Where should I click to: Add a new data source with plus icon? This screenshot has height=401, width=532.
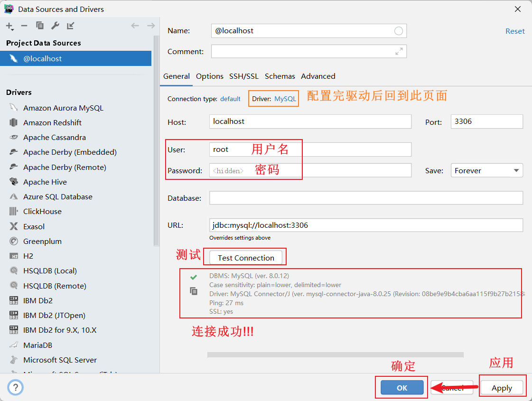[x=9, y=26]
